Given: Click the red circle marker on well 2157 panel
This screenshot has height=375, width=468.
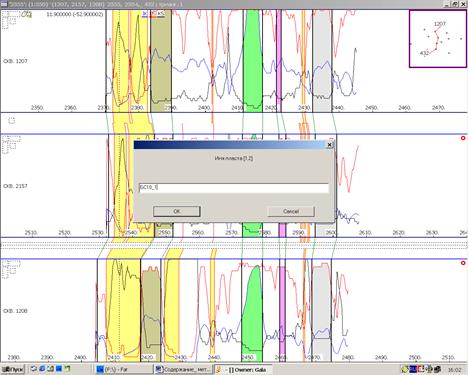Looking at the screenshot, I should [x=463, y=138].
